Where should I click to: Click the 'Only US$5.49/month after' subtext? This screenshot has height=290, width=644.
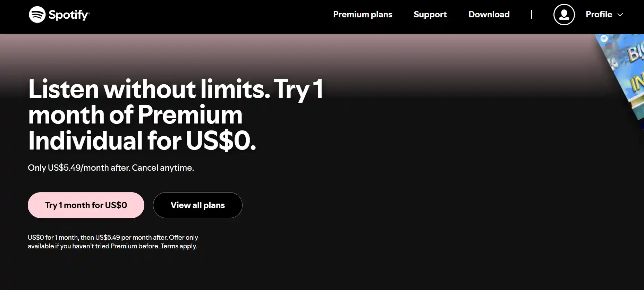[x=111, y=168]
